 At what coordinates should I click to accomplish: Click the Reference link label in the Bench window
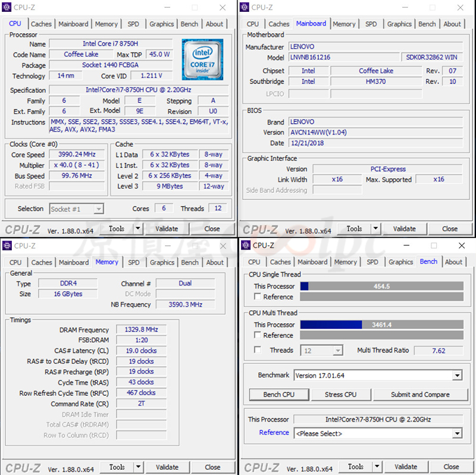pyautogui.click(x=274, y=433)
